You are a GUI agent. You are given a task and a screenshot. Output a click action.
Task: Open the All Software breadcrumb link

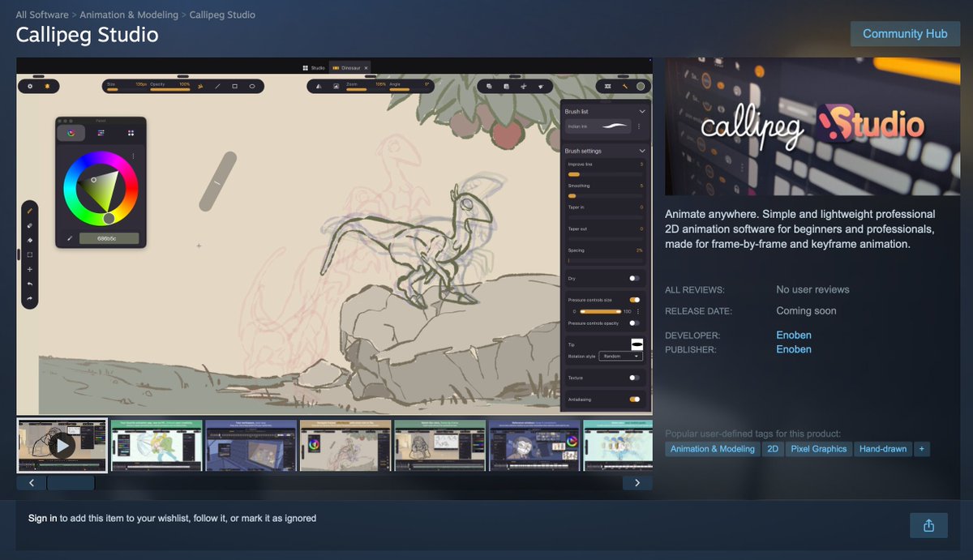pyautogui.click(x=42, y=15)
